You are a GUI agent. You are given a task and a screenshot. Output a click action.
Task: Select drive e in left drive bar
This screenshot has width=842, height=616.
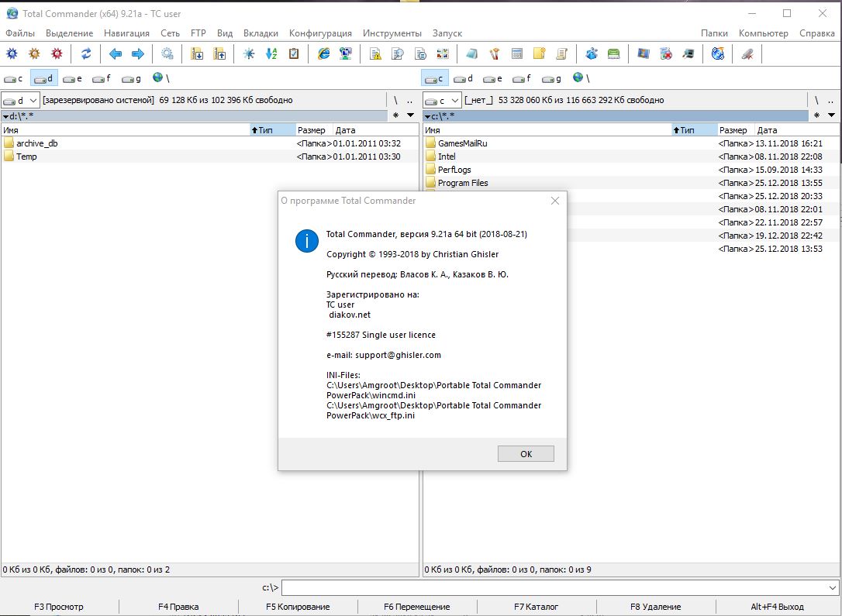click(x=73, y=78)
